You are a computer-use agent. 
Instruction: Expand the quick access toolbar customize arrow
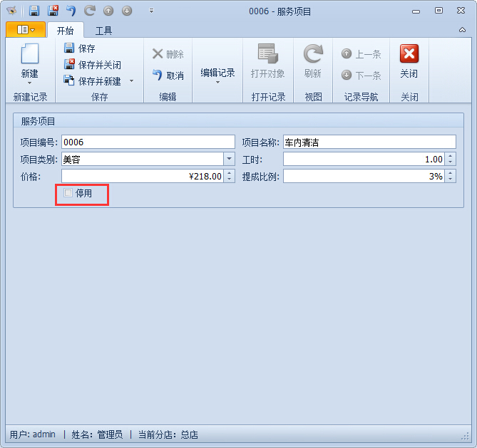tap(151, 11)
